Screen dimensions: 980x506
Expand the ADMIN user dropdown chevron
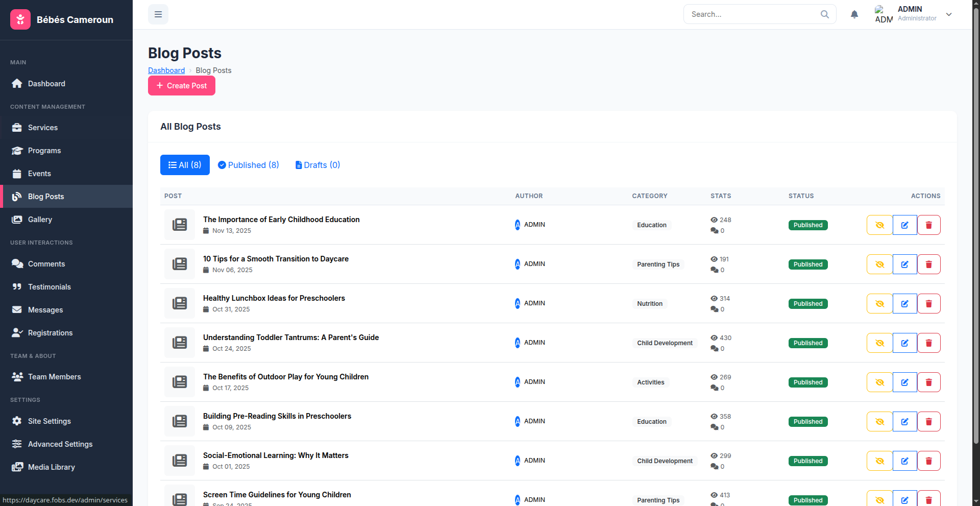point(949,14)
